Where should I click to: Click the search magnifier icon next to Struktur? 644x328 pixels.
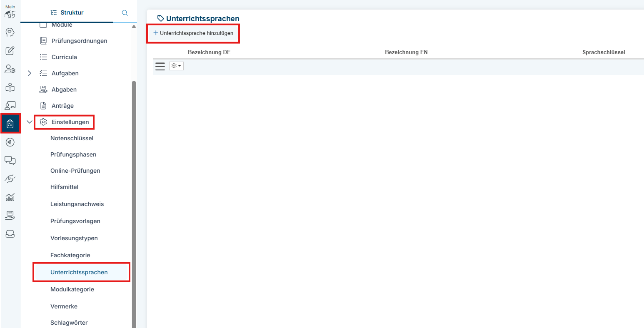[125, 13]
